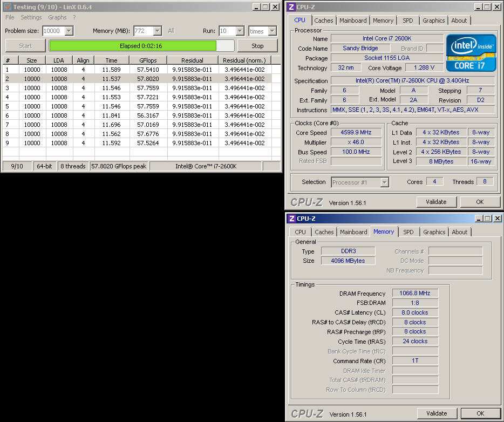Click OK in top CPU-Z window
This screenshot has width=504, height=422.
tap(480, 202)
